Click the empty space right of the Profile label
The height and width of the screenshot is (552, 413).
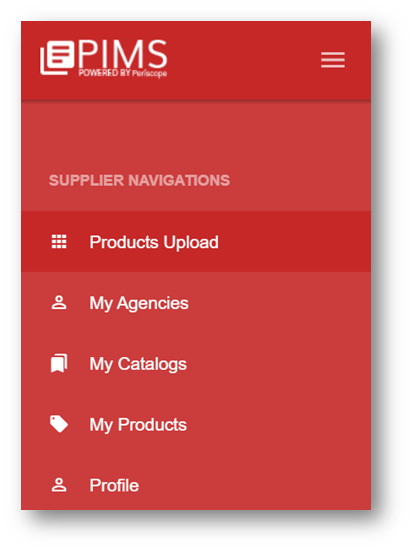tap(254, 485)
